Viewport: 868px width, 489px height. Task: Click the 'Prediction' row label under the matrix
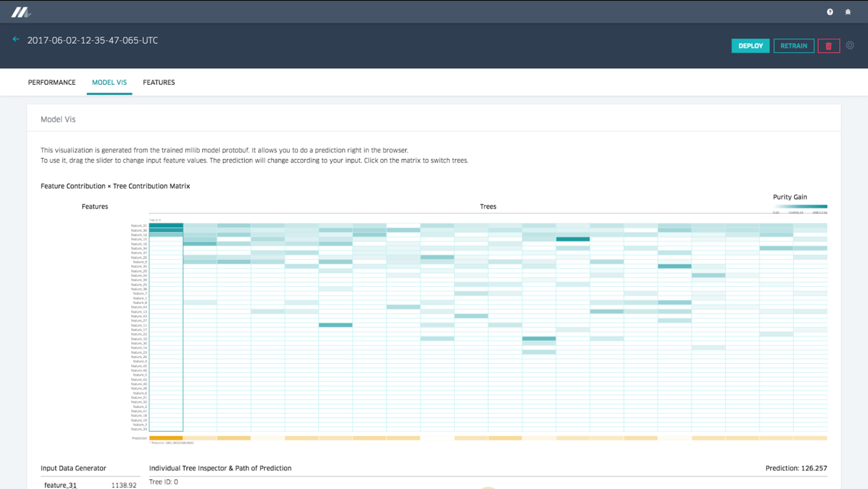(139, 438)
